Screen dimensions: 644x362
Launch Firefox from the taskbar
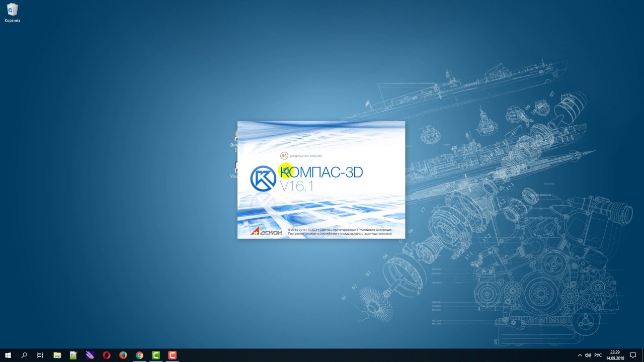tap(123, 355)
